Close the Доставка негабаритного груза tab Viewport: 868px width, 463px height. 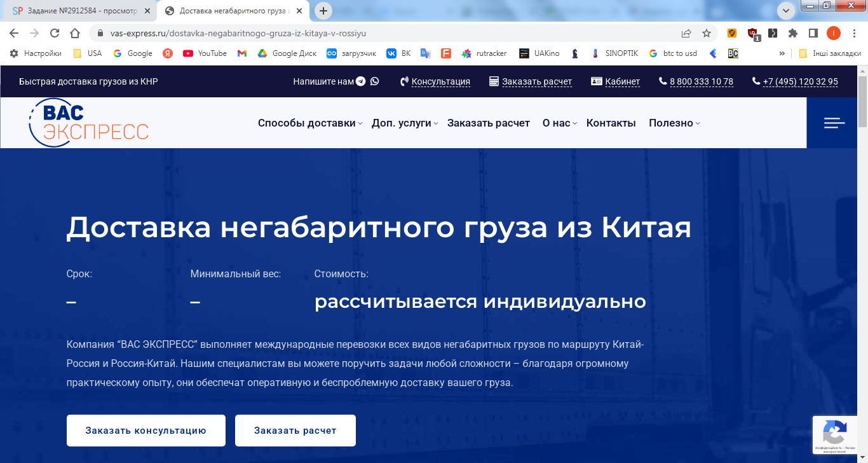click(299, 11)
